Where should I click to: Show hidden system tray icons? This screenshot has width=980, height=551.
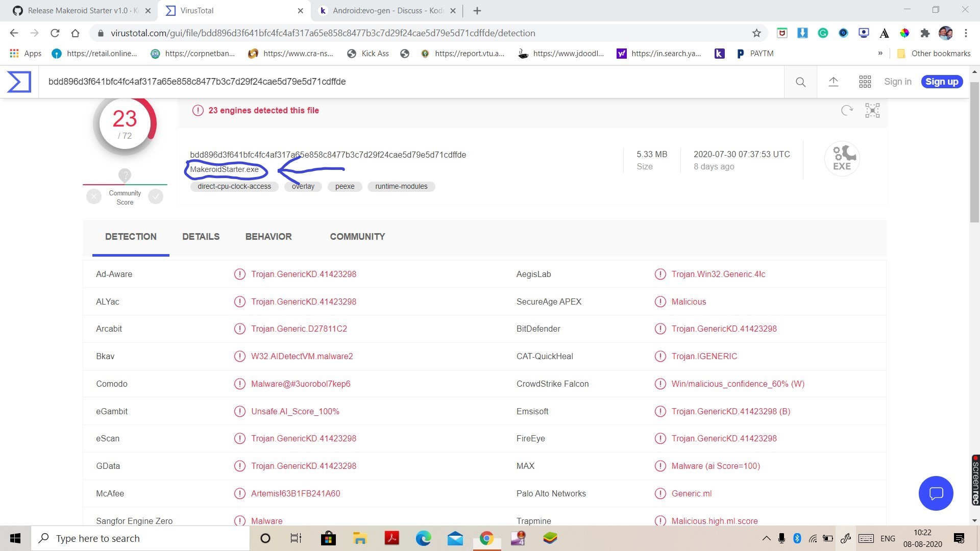click(766, 538)
